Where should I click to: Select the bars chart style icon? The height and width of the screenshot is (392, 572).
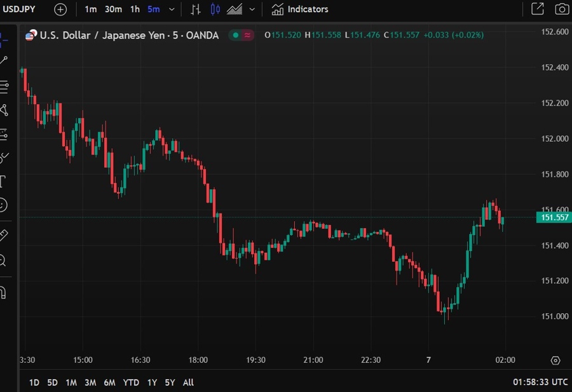[196, 10]
